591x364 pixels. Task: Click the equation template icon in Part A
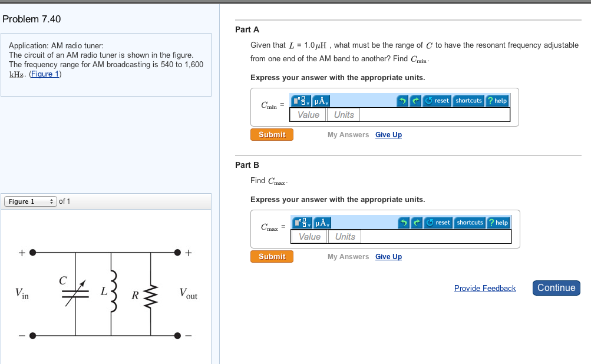coord(300,100)
